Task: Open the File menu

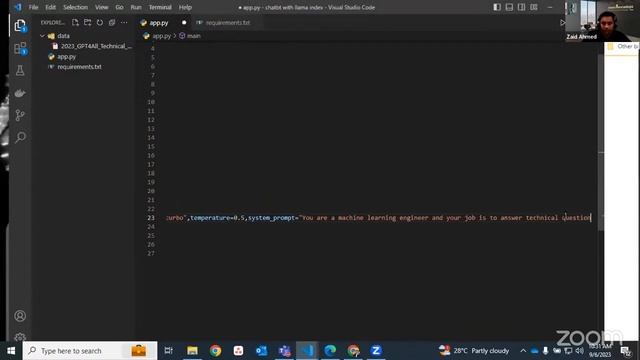Action: tap(33, 7)
